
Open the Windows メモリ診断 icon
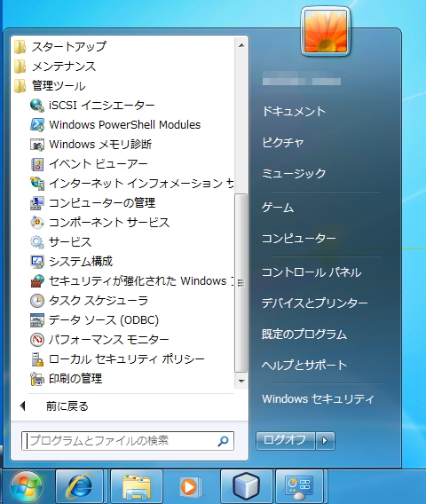point(37,145)
